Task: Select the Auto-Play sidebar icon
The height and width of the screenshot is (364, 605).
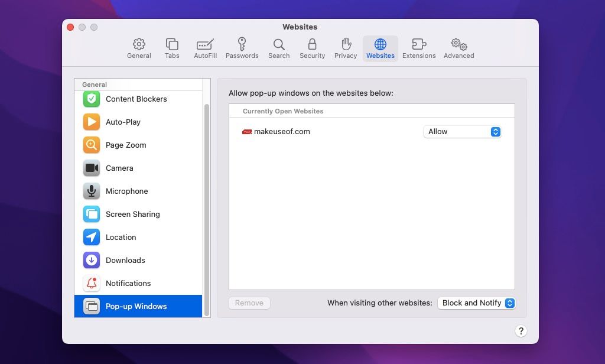Action: tap(92, 122)
